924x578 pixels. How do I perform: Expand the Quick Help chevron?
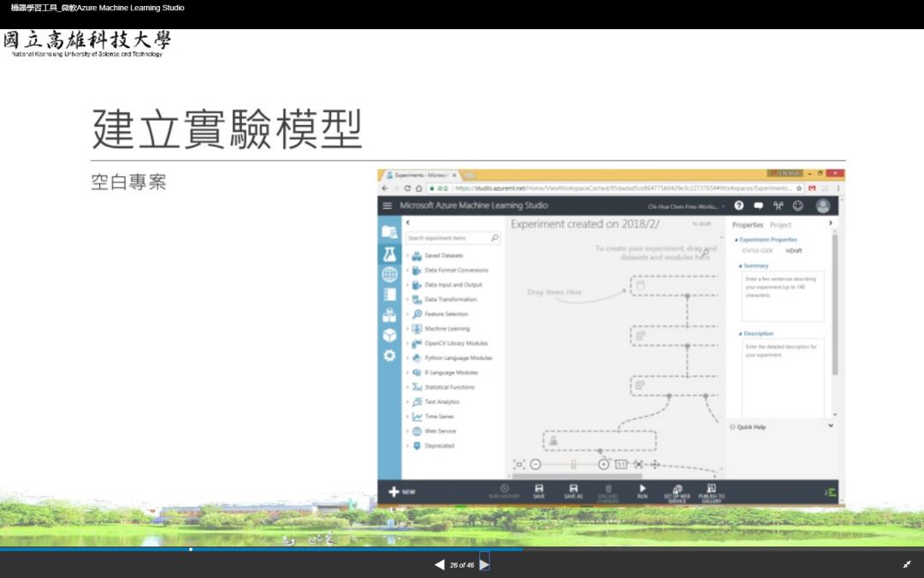click(831, 426)
